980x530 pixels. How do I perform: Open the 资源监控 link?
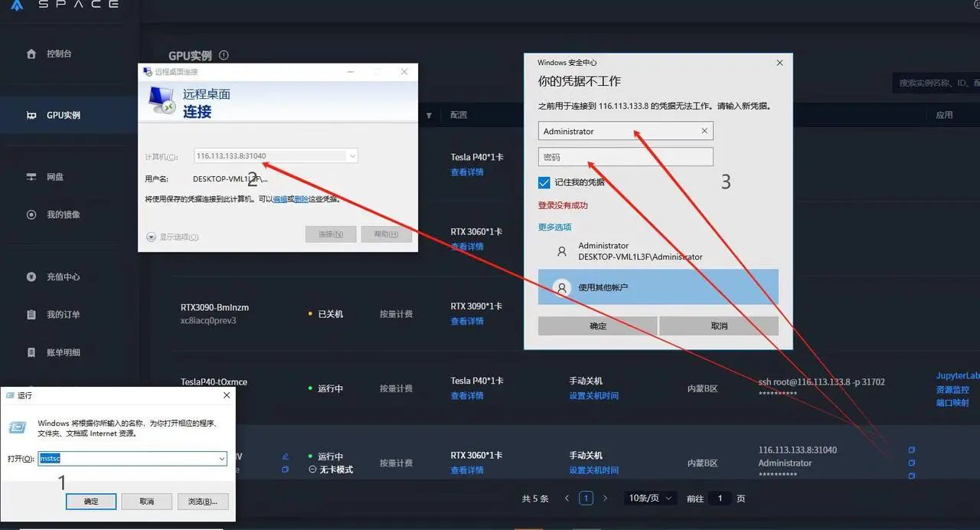point(952,390)
